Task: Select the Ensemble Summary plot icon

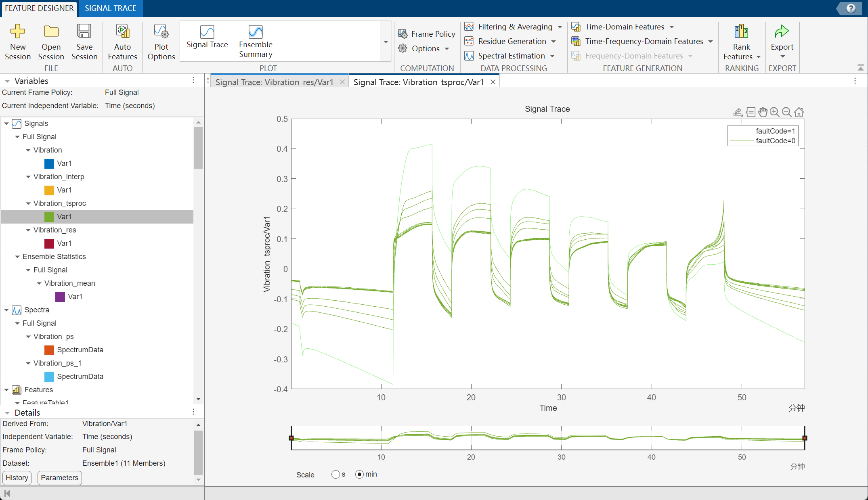Action: point(256,32)
